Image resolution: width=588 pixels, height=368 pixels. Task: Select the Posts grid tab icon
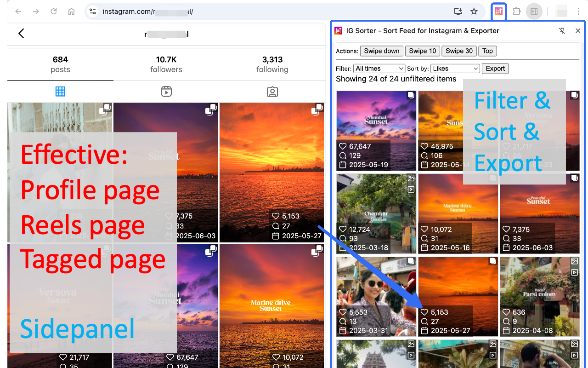tap(60, 91)
